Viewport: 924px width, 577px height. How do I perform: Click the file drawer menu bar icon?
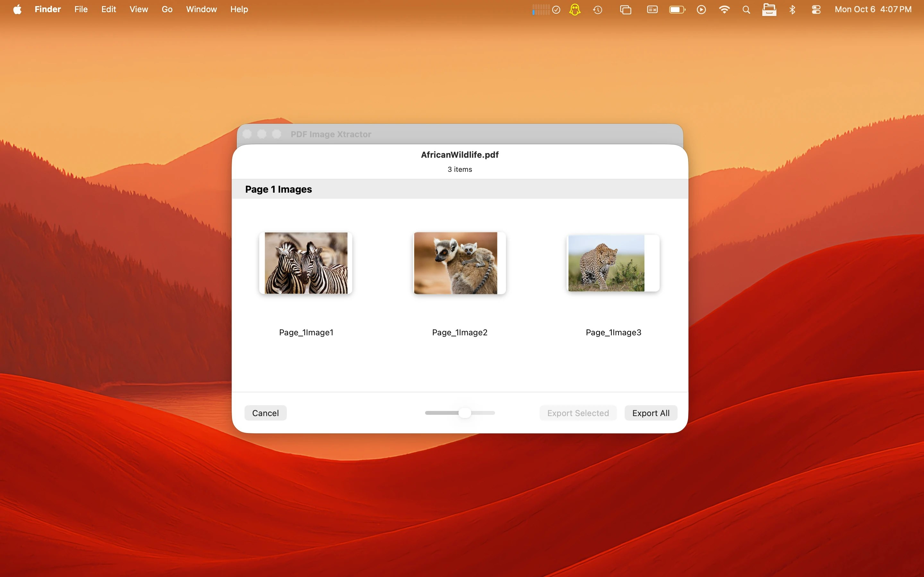pos(769,10)
